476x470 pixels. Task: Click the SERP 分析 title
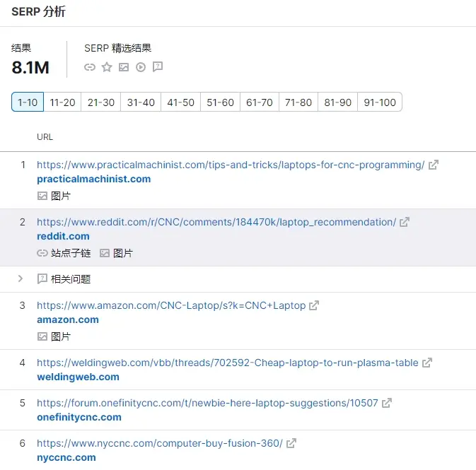click(39, 11)
